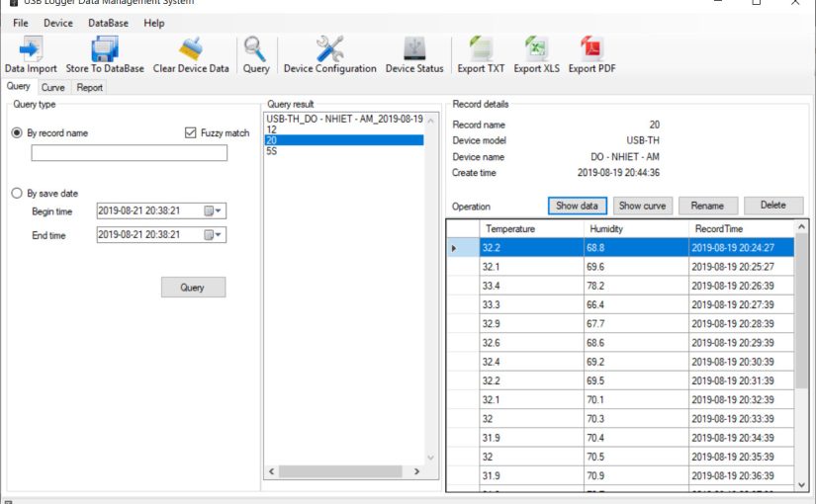The image size is (816, 504).
Task: Click the Show curve button
Action: (x=641, y=206)
